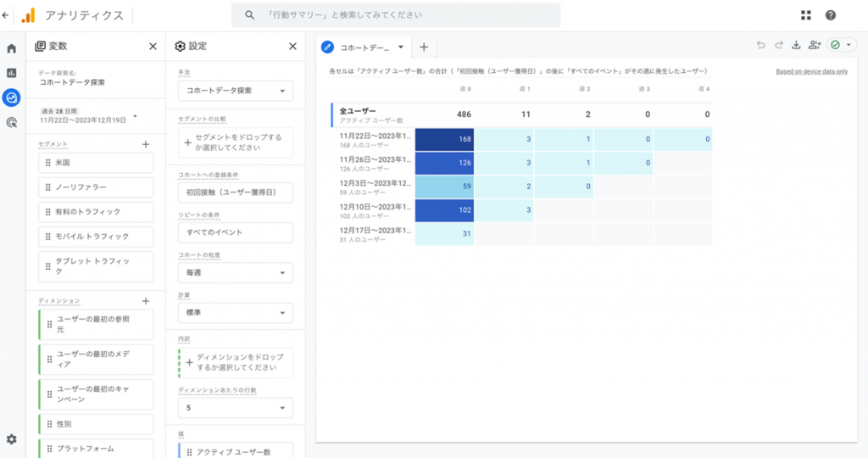Select the コホートデータ tab
Viewport: 868px width, 458px height.
coord(366,47)
